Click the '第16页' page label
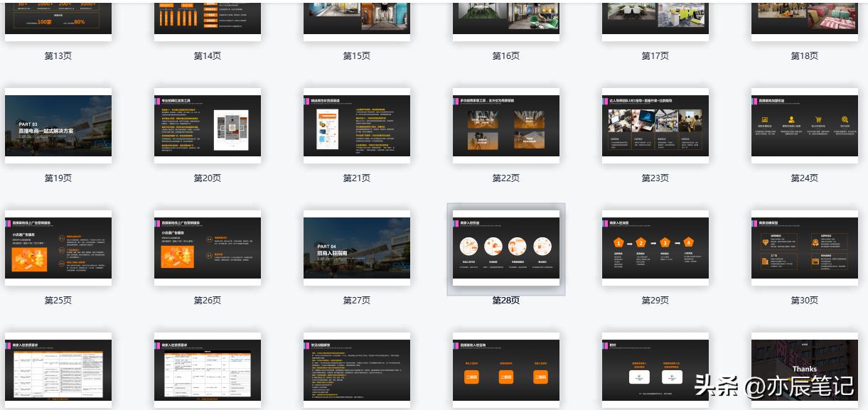 point(506,56)
